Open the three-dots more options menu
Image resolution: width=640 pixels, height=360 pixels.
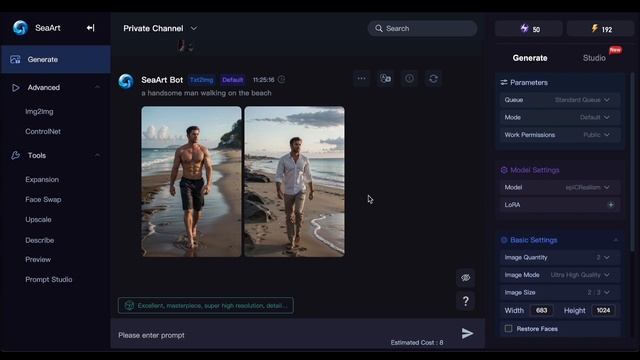coord(362,78)
